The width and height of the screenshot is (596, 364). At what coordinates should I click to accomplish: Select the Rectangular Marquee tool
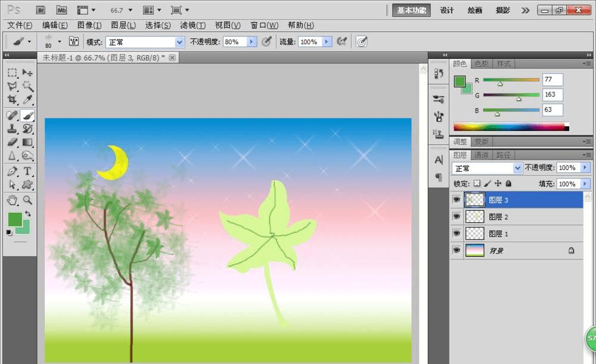point(12,73)
